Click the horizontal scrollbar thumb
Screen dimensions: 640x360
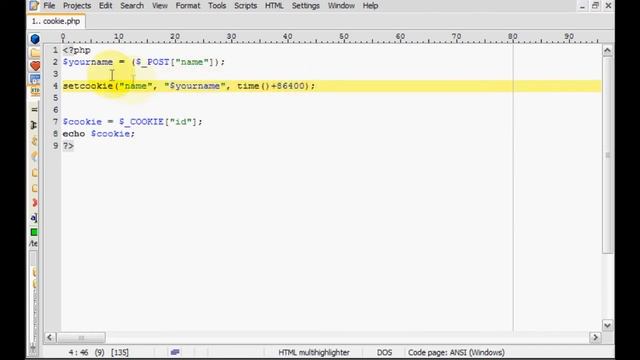[81, 338]
